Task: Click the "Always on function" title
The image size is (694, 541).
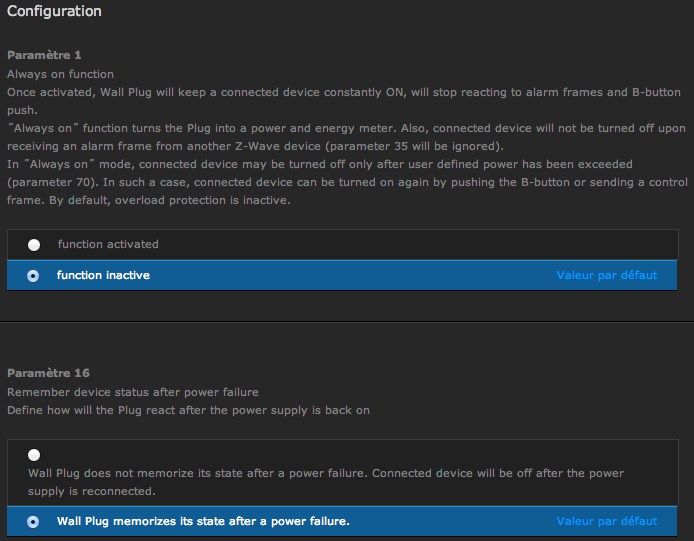Action: 60,74
